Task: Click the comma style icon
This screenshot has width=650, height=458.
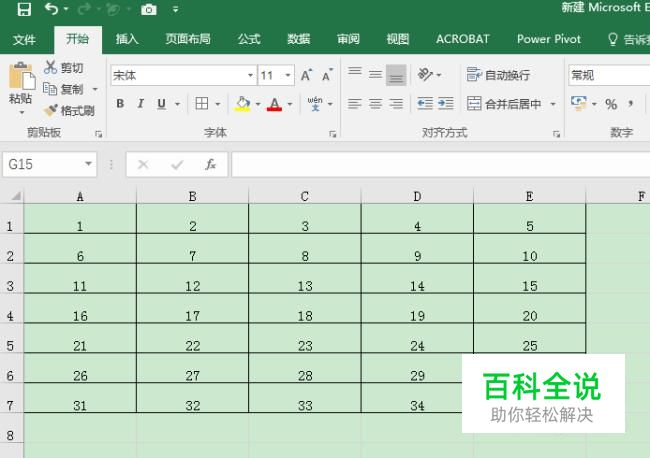Action: pyautogui.click(x=631, y=104)
